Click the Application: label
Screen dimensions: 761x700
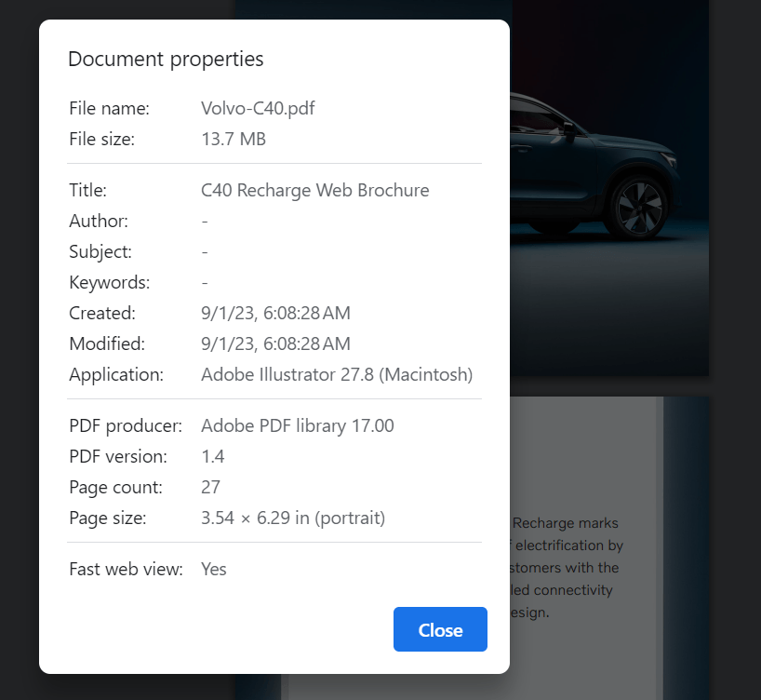coord(116,374)
